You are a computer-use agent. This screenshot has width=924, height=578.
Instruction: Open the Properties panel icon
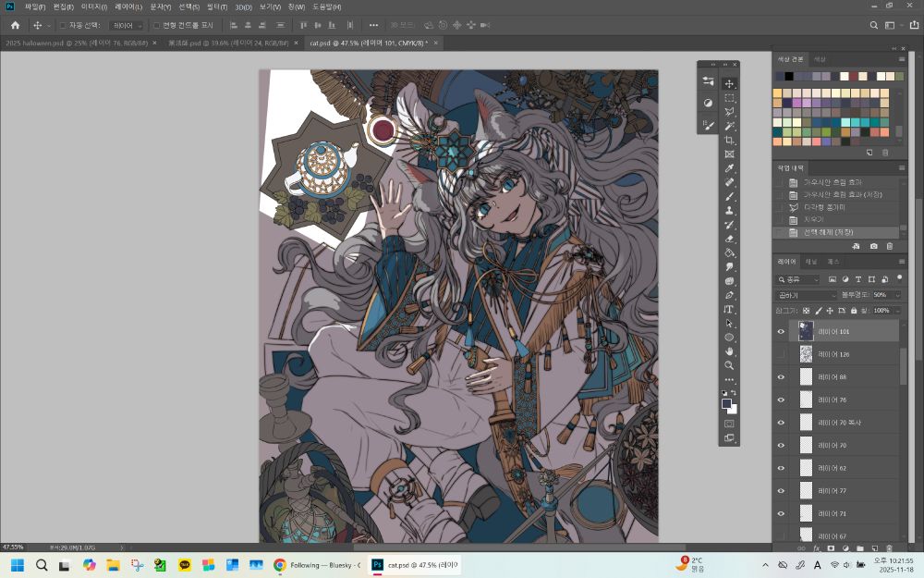tap(708, 81)
